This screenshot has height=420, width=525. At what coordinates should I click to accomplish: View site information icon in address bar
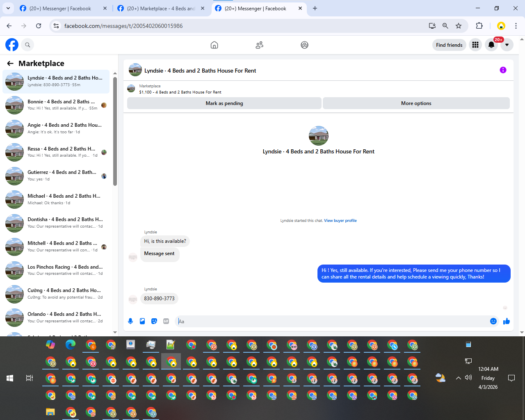coord(56,26)
